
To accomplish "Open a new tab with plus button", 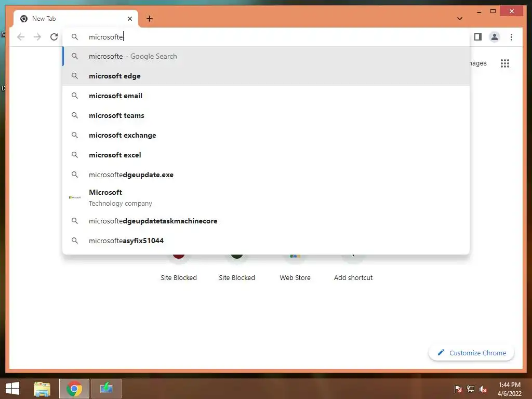I will pyautogui.click(x=150, y=19).
